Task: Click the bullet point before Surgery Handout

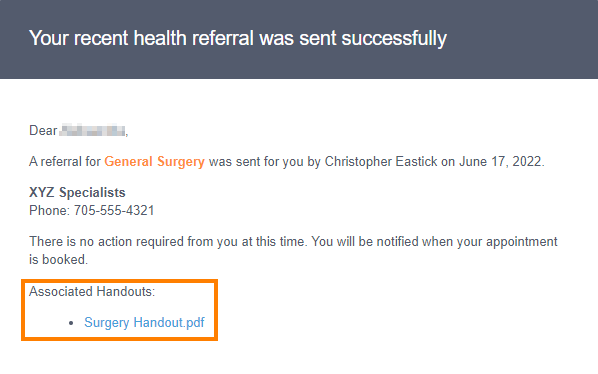Action: point(71,323)
